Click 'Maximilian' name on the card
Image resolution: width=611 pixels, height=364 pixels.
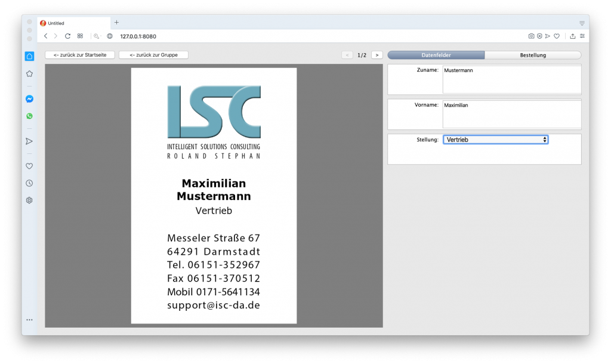pyautogui.click(x=214, y=183)
